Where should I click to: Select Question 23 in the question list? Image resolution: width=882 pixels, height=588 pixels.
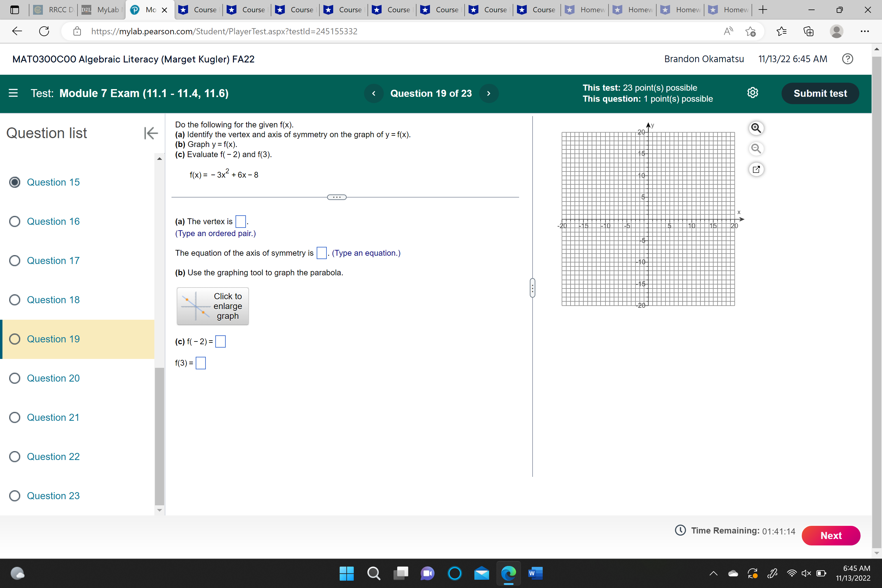click(x=53, y=496)
